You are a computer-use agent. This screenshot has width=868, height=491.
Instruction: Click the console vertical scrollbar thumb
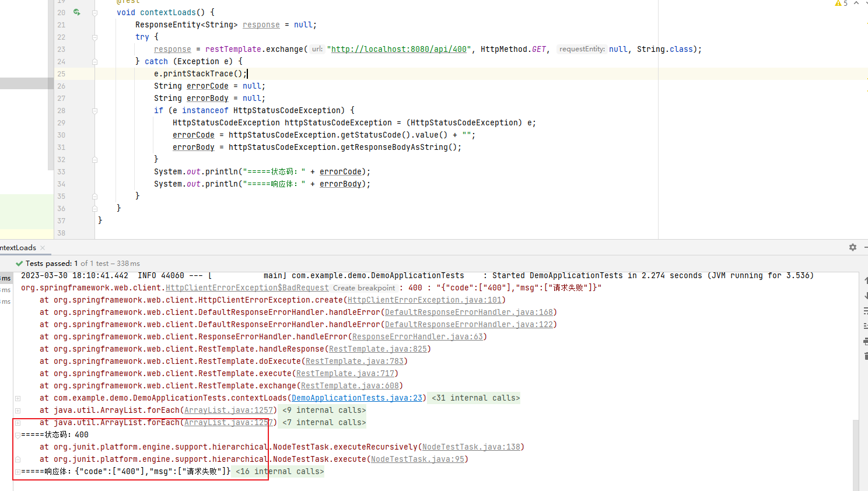coord(856,455)
